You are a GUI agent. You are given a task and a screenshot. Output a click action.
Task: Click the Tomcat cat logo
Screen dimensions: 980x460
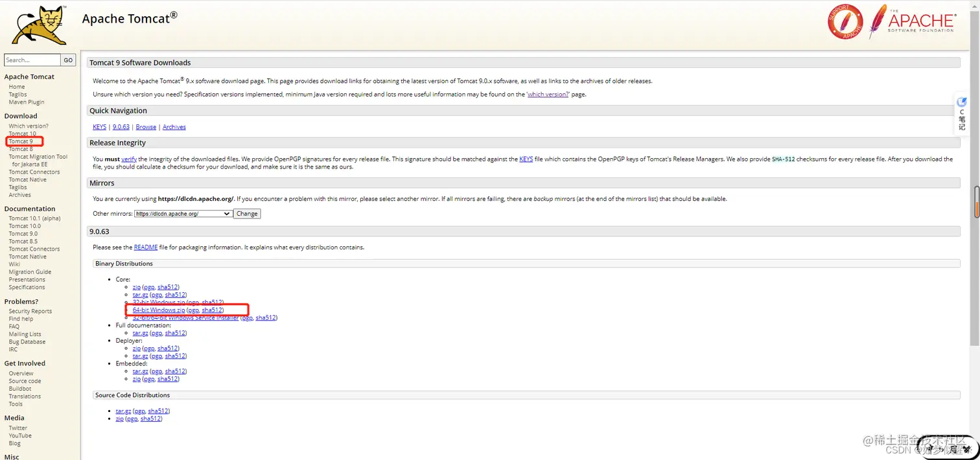[x=38, y=26]
